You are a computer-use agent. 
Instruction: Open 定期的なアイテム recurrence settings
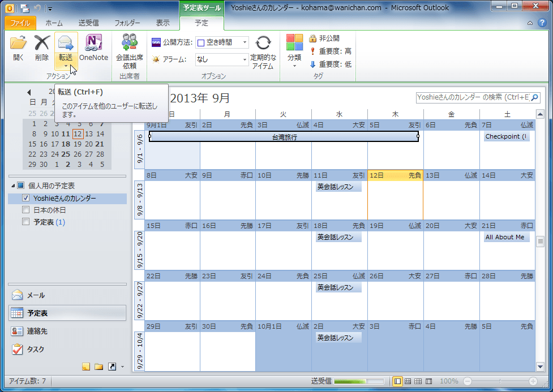(263, 51)
